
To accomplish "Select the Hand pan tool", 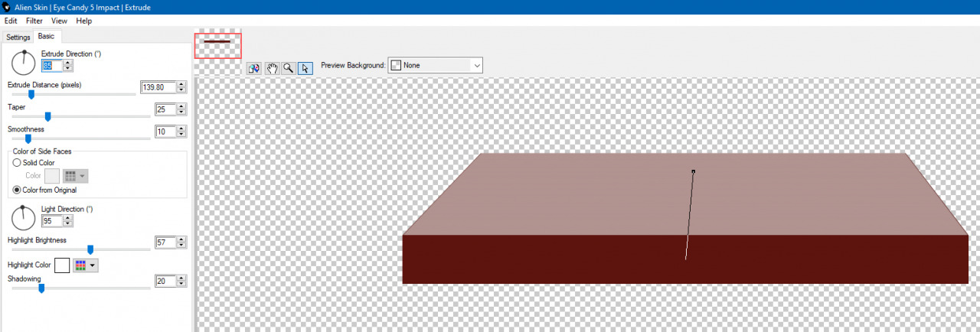I will (x=273, y=68).
